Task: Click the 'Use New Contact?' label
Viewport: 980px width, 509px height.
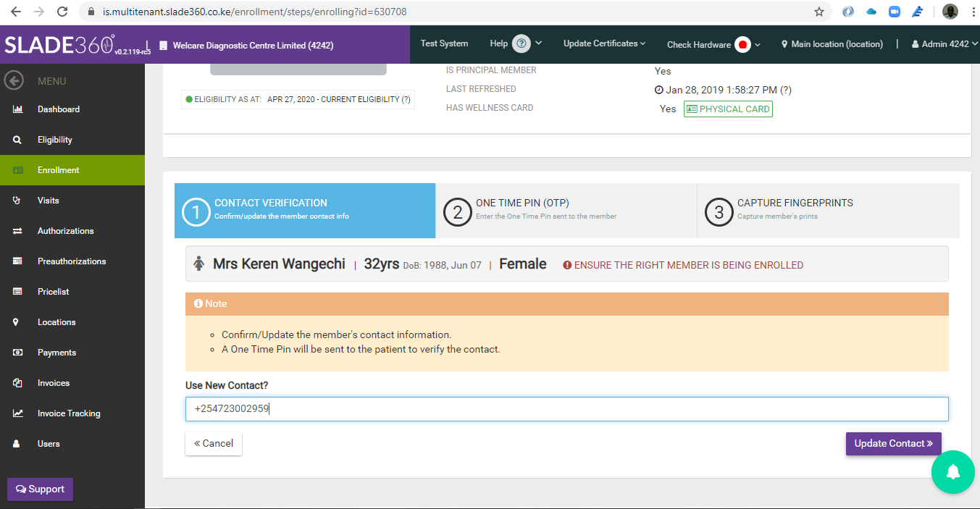Action: 227,385
